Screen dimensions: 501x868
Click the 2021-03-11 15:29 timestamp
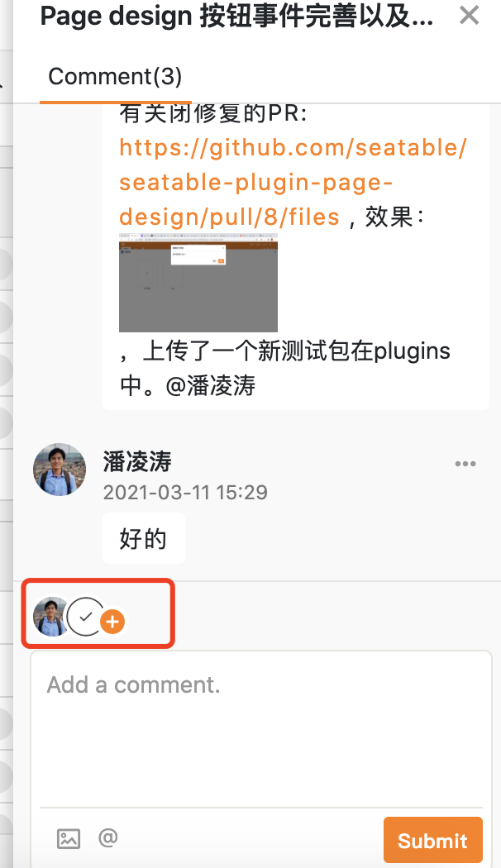[185, 492]
